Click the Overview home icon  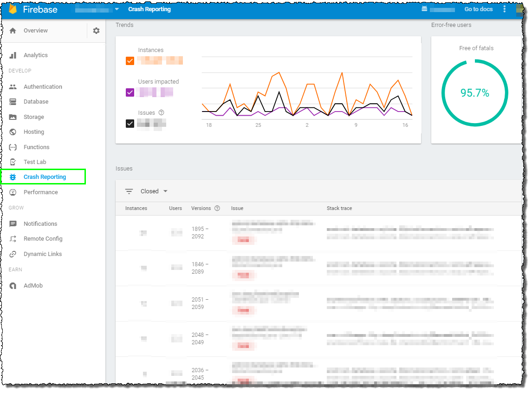[x=13, y=31]
